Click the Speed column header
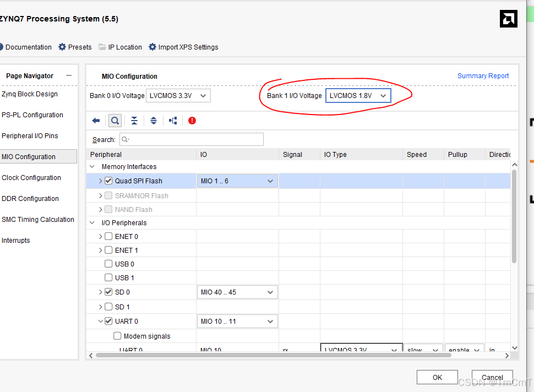 pyautogui.click(x=423, y=154)
